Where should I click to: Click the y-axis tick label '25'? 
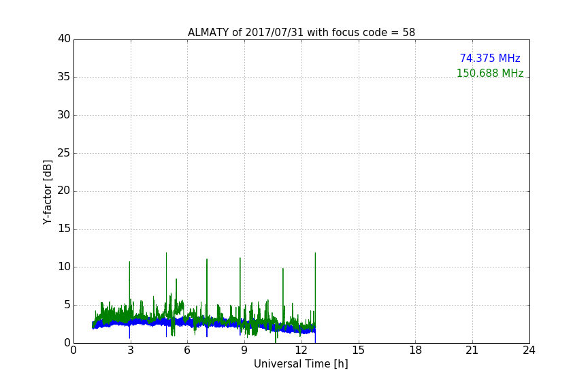point(64,153)
